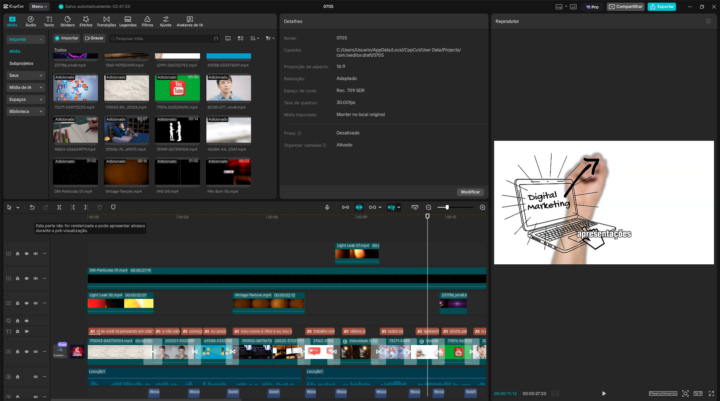
Task: Click the timeline delete trash icon
Action: click(100, 207)
